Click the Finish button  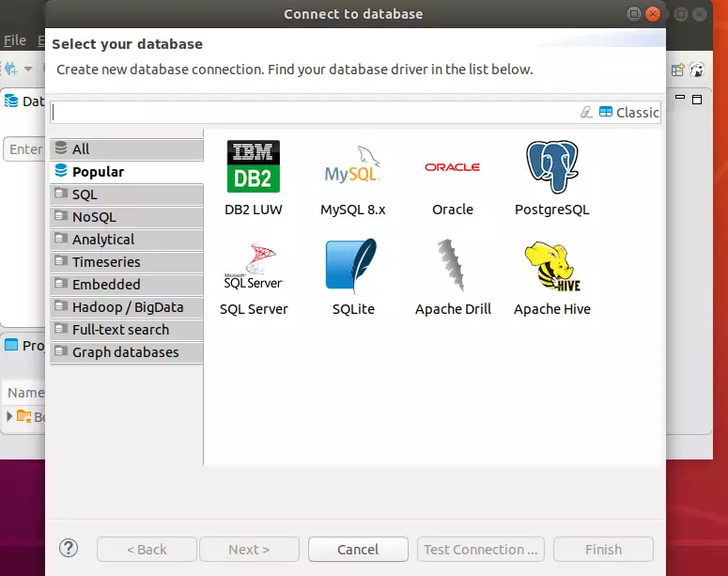603,550
